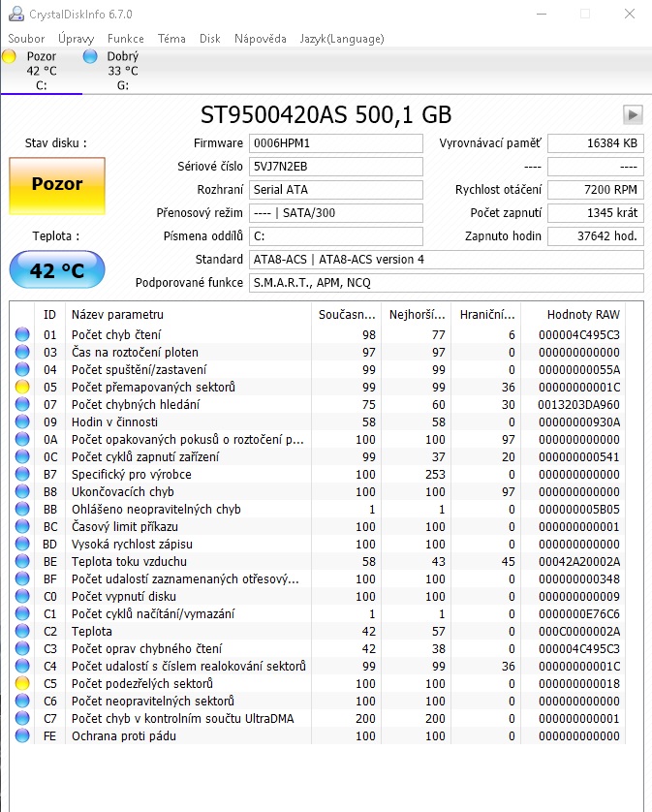The width and height of the screenshot is (652, 812).
Task: Click the yellow Pozor health status button
Action: click(x=57, y=186)
